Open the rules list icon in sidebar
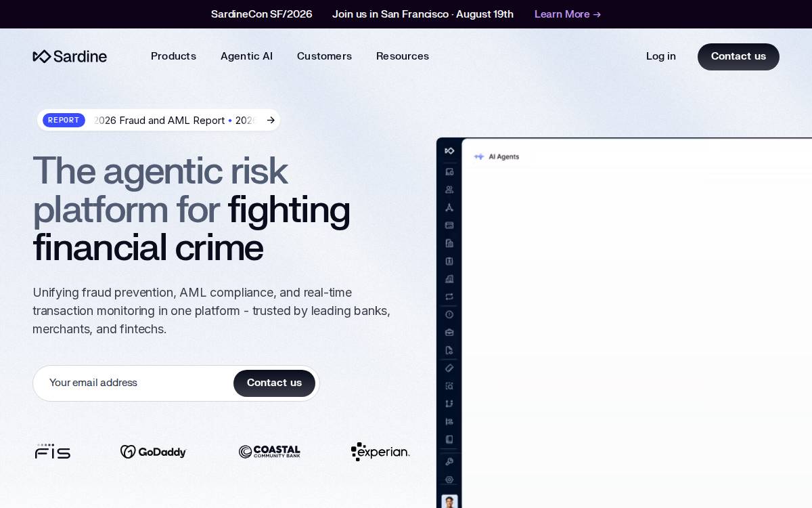 click(449, 421)
